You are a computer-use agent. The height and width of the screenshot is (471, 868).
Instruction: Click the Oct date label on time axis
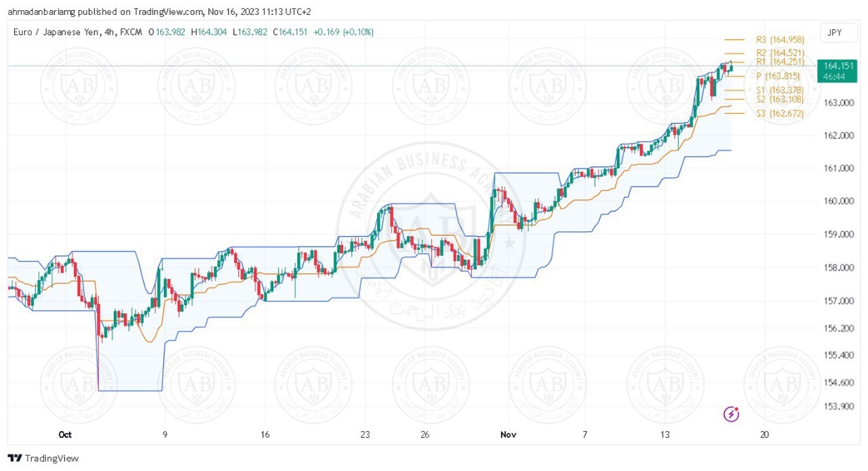point(65,435)
